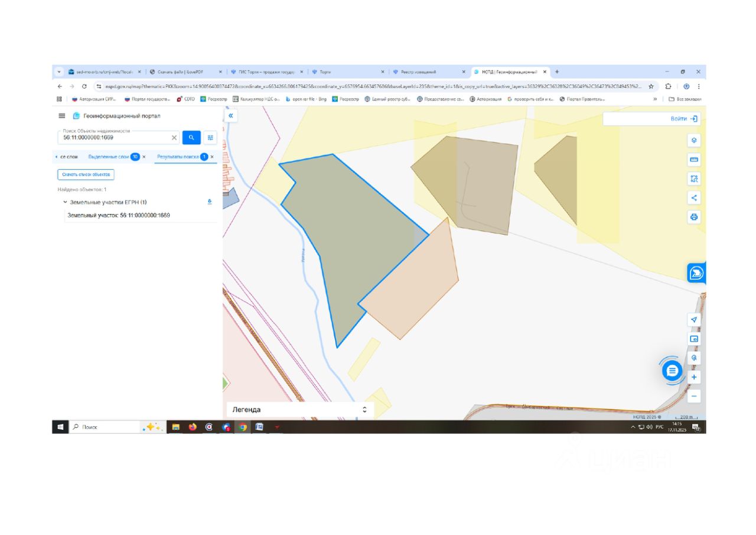This screenshot has height=535, width=756.
Task: Open the Windows Start menu
Action: point(60,427)
